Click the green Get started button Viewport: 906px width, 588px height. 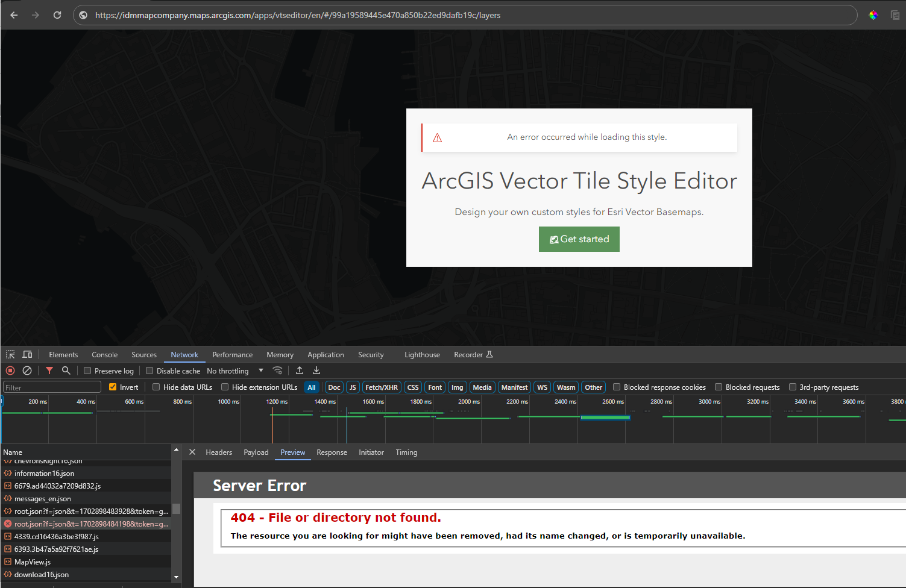(579, 239)
